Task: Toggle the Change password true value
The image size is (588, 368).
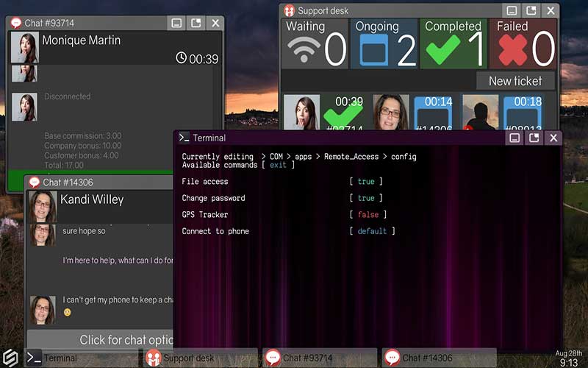Action: [x=366, y=198]
